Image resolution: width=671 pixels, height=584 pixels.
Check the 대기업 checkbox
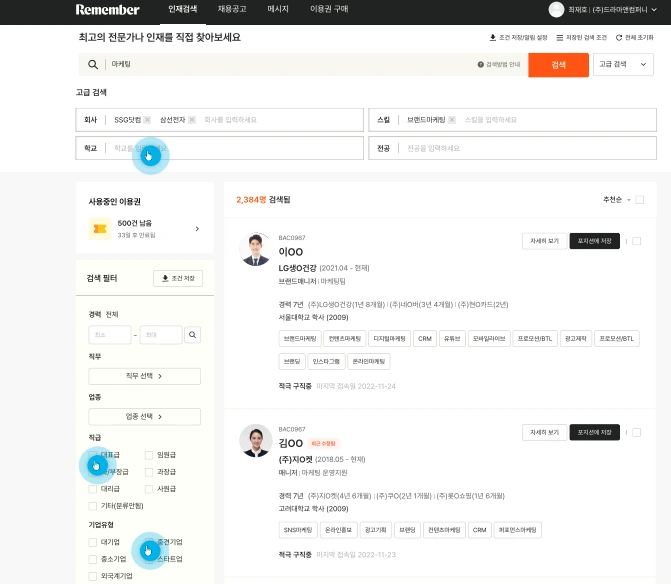pyautogui.click(x=92, y=542)
